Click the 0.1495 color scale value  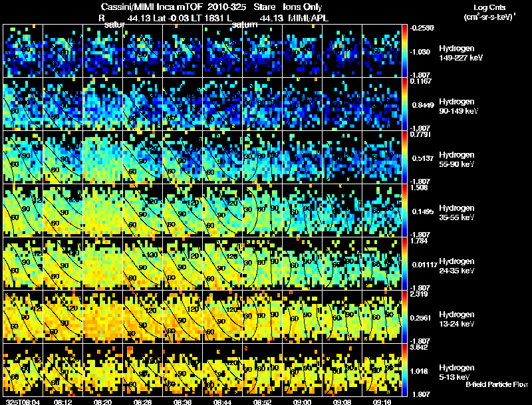[x=423, y=211]
